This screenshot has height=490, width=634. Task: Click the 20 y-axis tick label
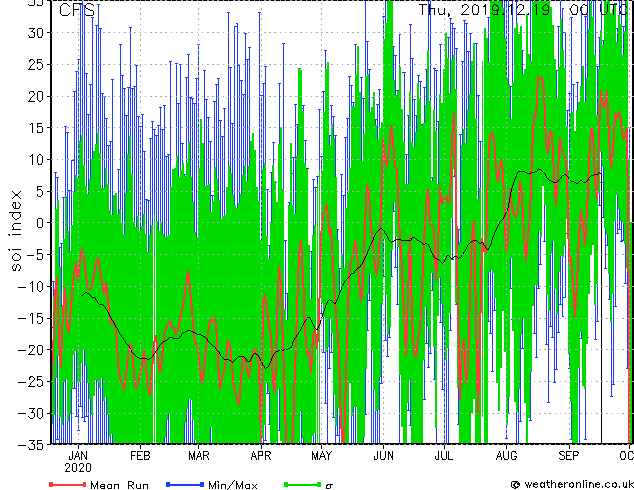click(36, 96)
